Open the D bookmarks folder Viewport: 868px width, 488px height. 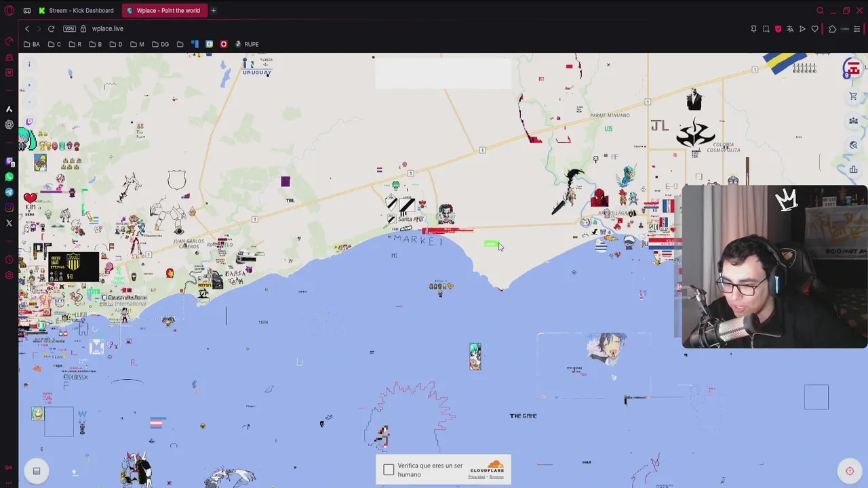click(x=117, y=44)
